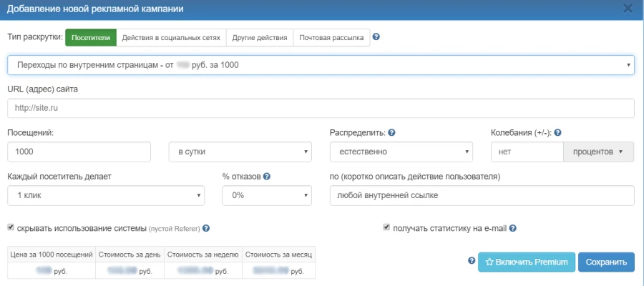Expand the в сутки period dropdown
The image size is (644, 286).
coord(240,152)
